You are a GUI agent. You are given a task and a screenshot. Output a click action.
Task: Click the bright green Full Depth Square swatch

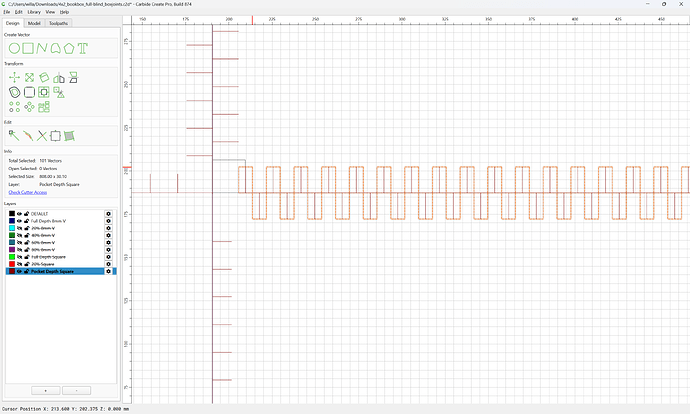tap(12, 257)
